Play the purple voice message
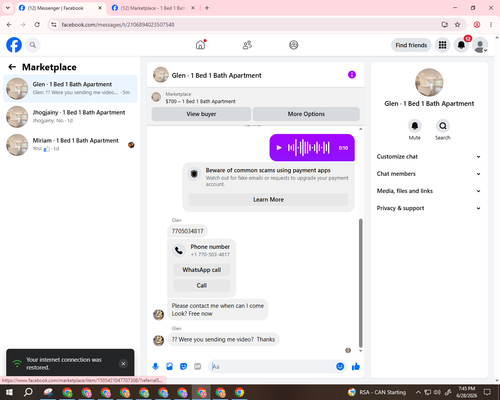 point(279,148)
